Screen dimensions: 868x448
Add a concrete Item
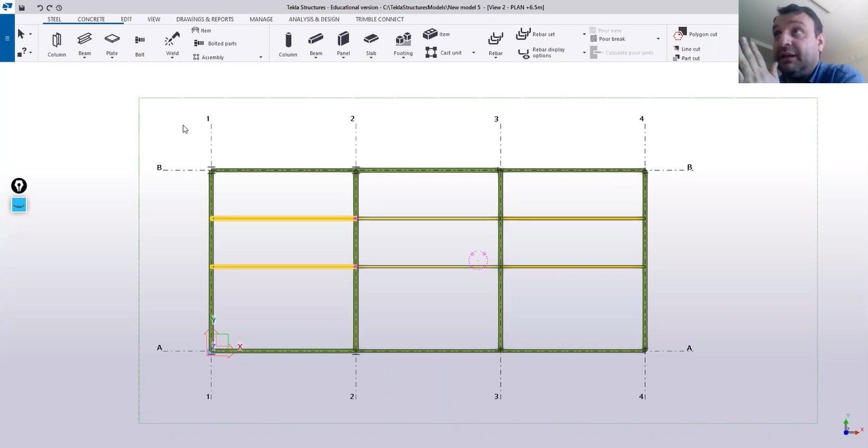437,34
